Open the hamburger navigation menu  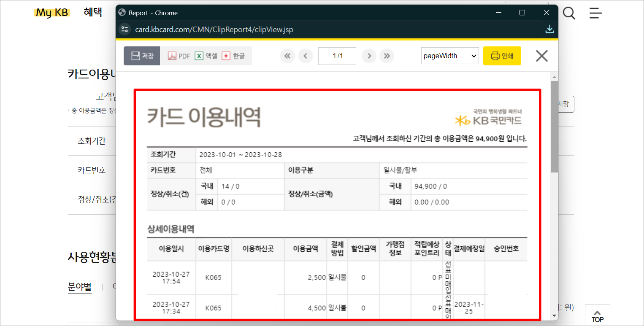pyautogui.click(x=595, y=13)
